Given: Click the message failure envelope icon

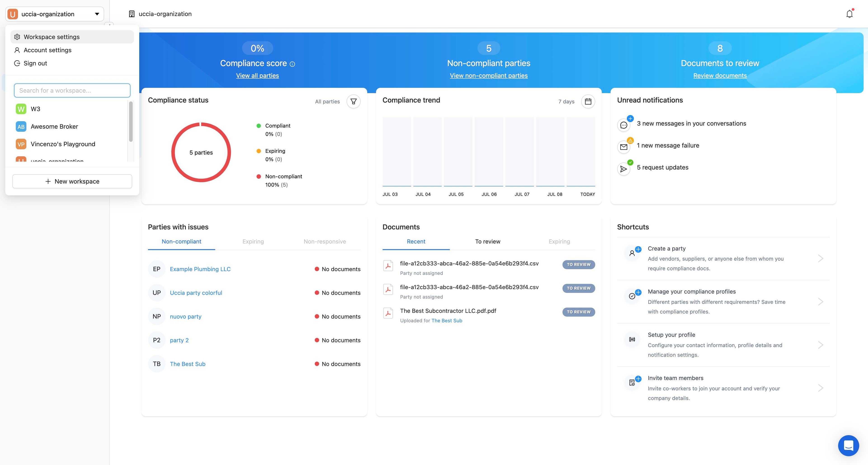Looking at the screenshot, I should pyautogui.click(x=624, y=147).
